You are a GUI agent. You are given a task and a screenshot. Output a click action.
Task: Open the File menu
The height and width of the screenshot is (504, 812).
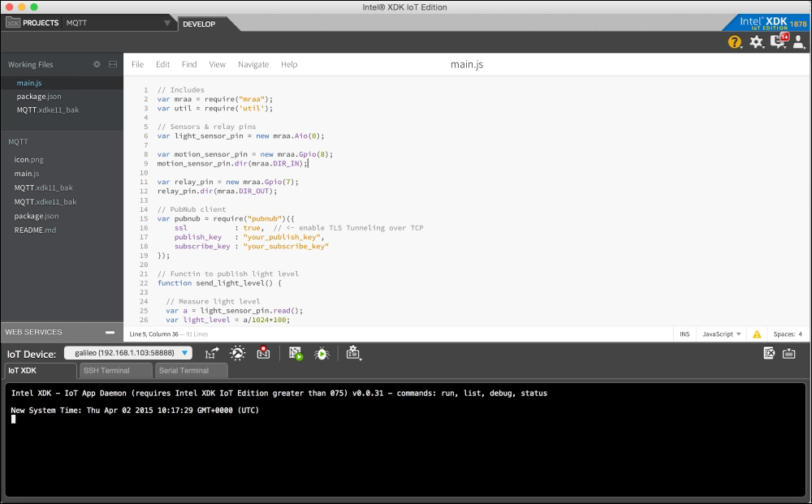[x=138, y=65]
